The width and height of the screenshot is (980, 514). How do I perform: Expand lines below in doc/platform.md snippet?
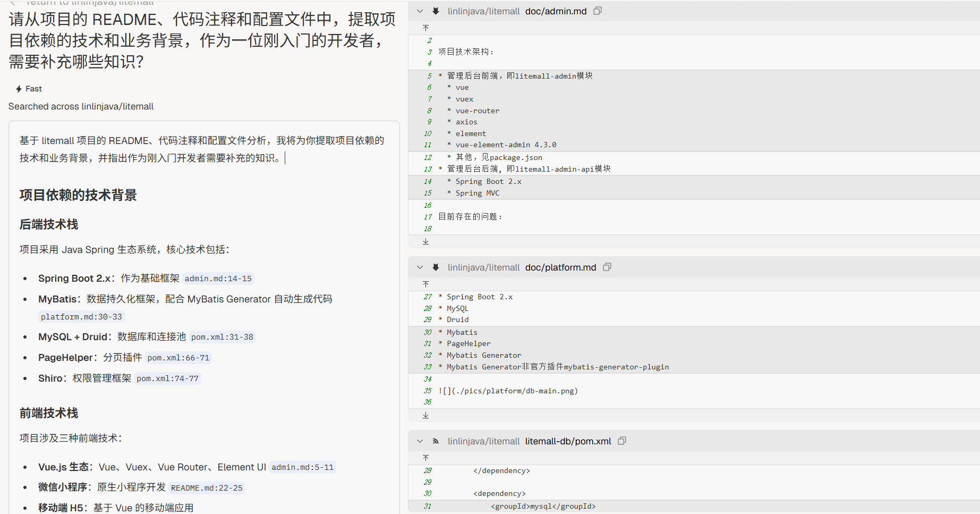point(425,415)
